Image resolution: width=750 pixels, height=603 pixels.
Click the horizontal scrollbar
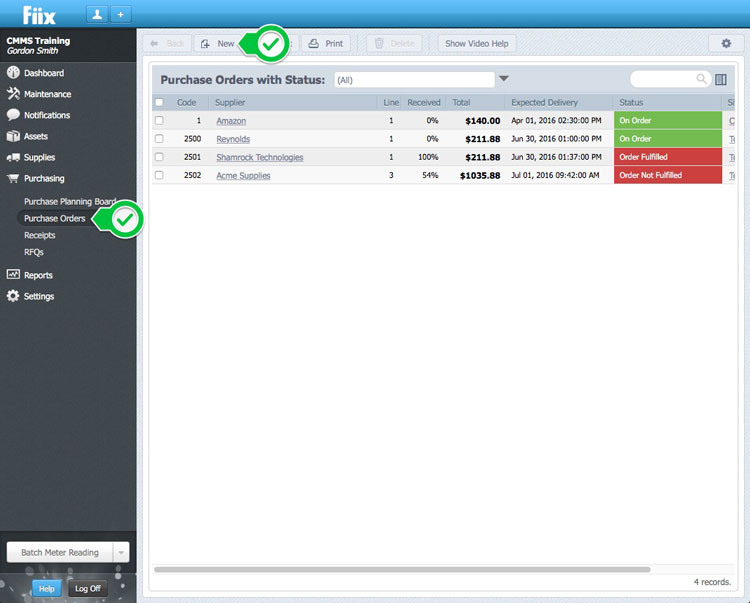click(402, 570)
